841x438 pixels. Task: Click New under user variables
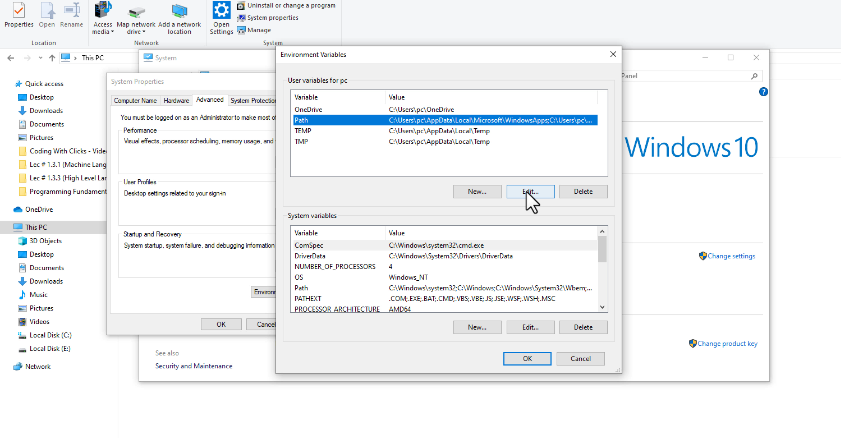(477, 191)
